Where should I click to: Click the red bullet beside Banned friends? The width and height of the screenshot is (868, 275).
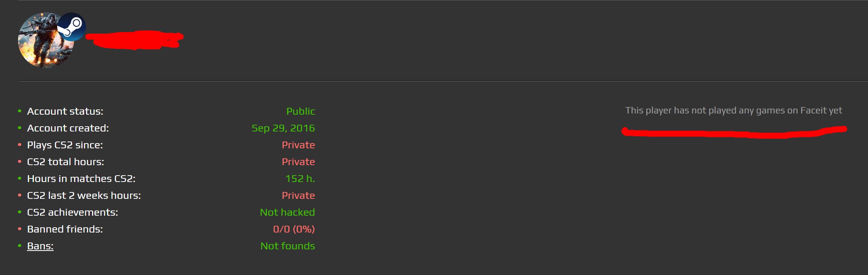(20, 229)
